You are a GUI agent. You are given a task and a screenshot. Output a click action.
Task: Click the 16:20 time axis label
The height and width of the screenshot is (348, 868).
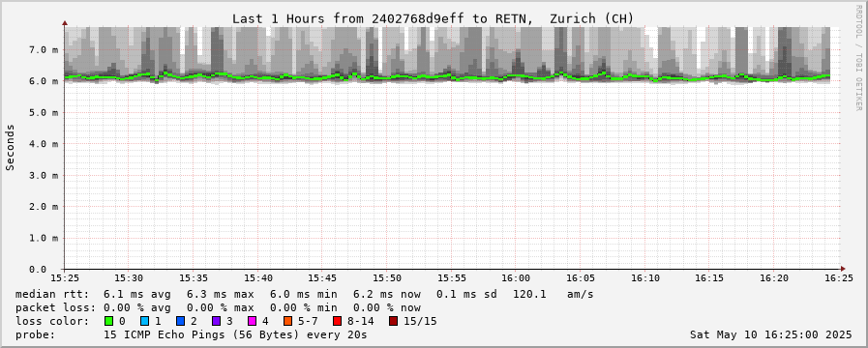(x=773, y=278)
